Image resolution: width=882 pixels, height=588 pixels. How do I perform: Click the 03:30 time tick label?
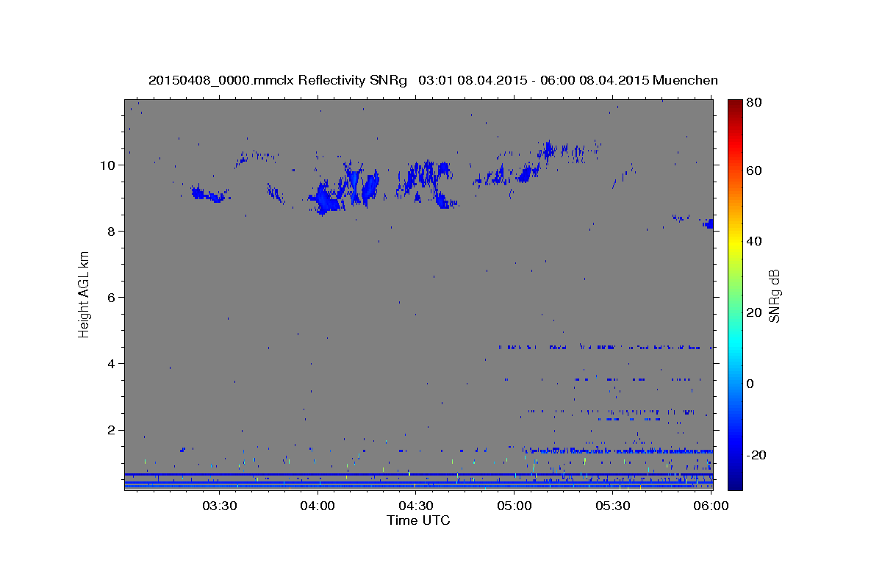(x=219, y=506)
